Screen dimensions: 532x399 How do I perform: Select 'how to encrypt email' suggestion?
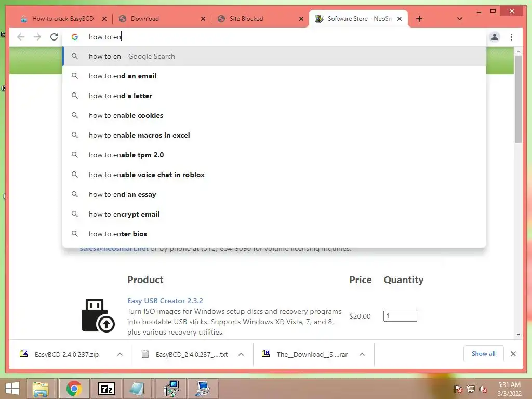click(x=274, y=214)
